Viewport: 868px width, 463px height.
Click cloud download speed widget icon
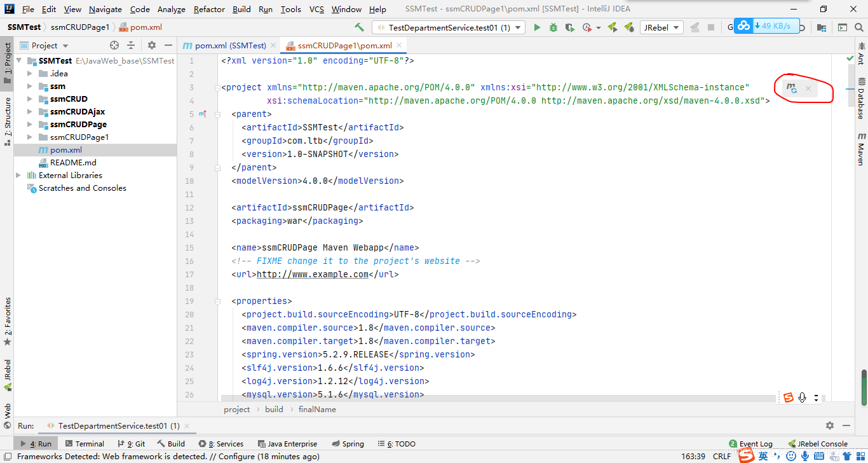point(743,26)
